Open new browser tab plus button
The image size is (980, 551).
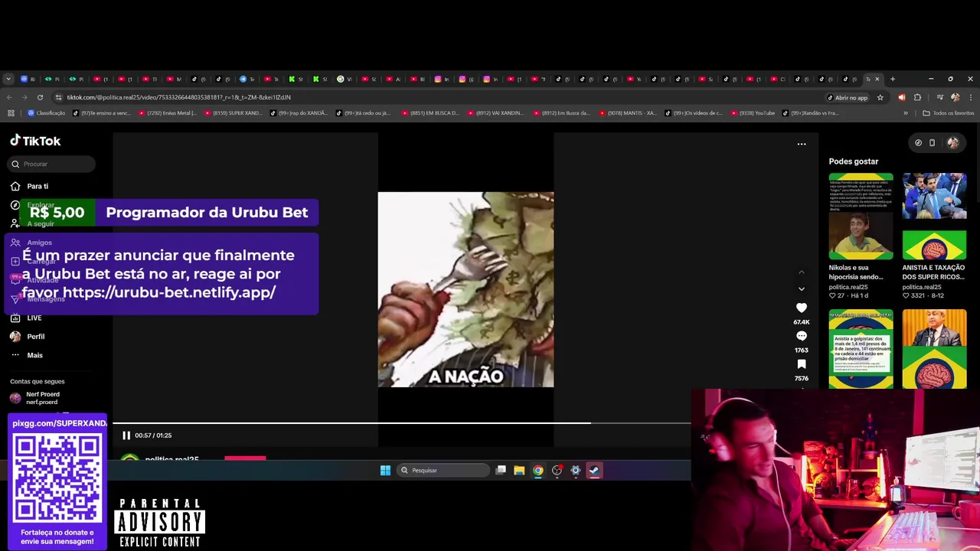892,79
